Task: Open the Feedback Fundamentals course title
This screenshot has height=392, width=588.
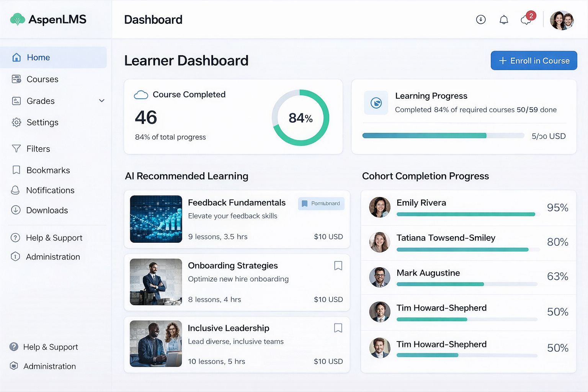Action: click(237, 203)
